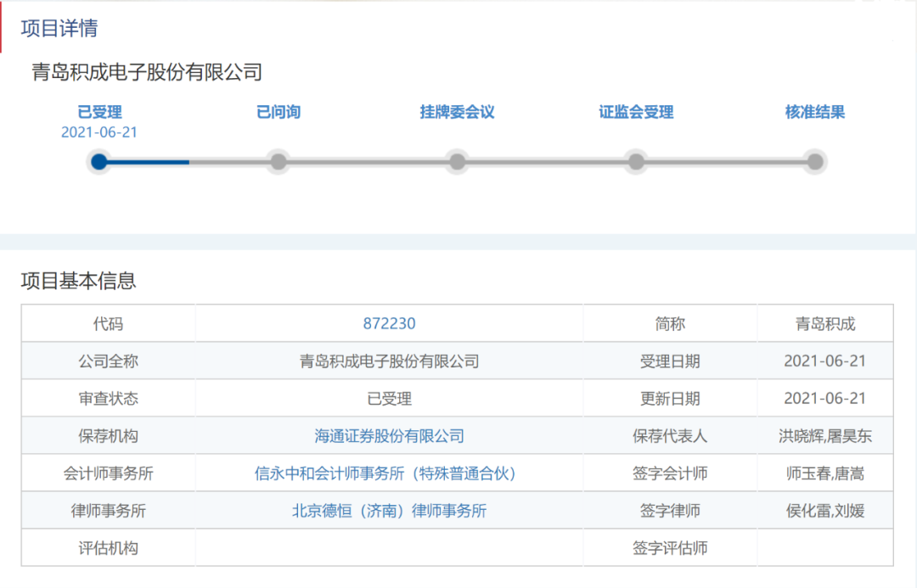
Task: Click the 核准结果 progress step dot
Action: pos(815,161)
